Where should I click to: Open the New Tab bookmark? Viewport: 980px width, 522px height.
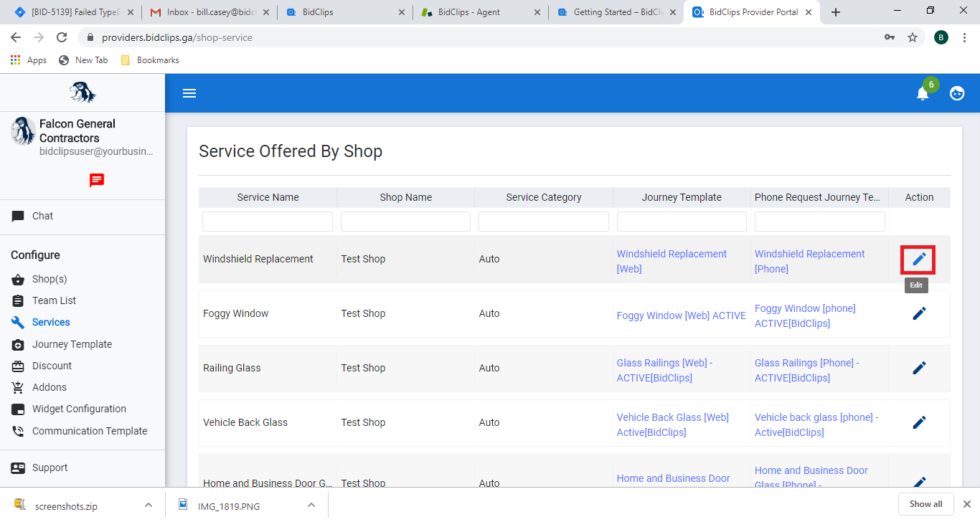coord(83,60)
